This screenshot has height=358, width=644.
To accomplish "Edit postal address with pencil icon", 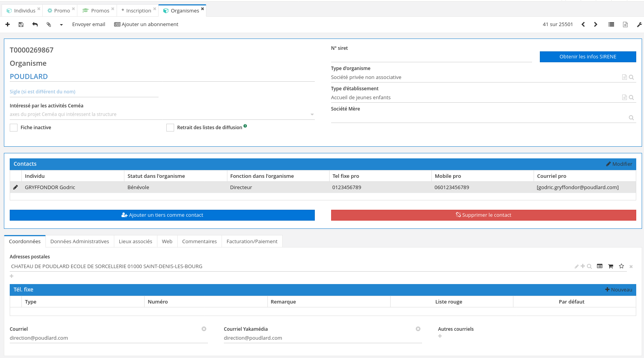I will tap(577, 267).
